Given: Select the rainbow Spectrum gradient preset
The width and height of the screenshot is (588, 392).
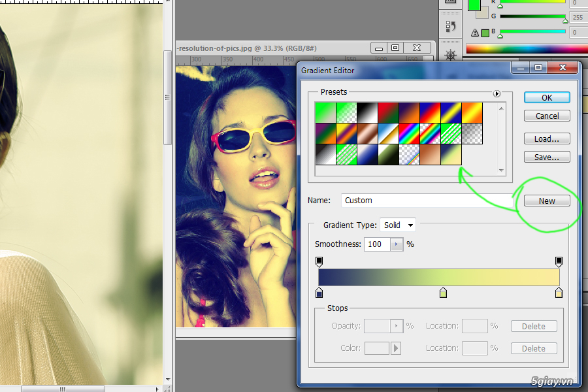Looking at the screenshot, I should [x=409, y=134].
